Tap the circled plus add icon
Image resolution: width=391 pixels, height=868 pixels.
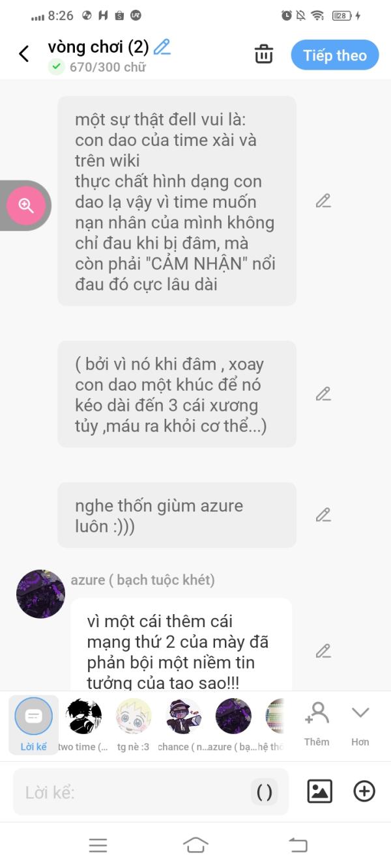click(x=364, y=791)
